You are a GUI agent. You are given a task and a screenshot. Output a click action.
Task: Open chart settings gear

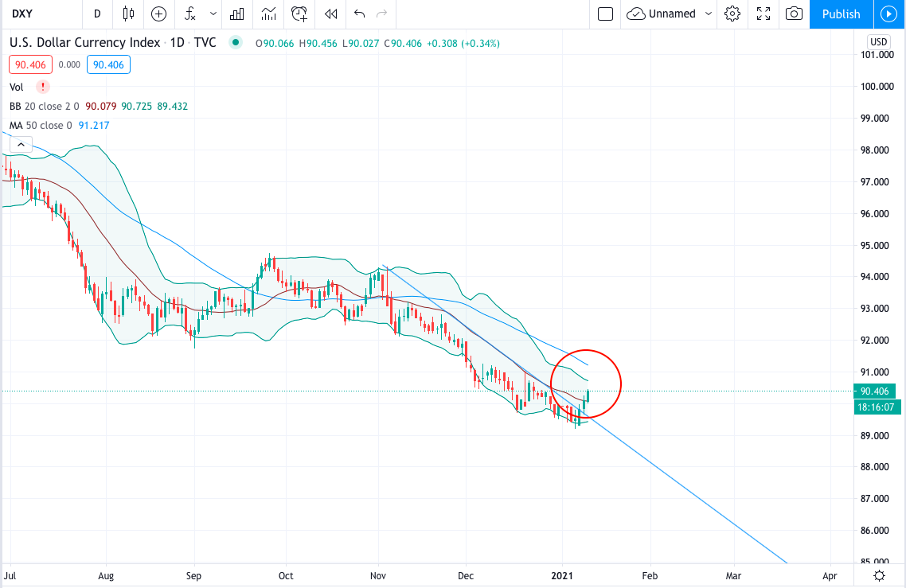pyautogui.click(x=732, y=14)
